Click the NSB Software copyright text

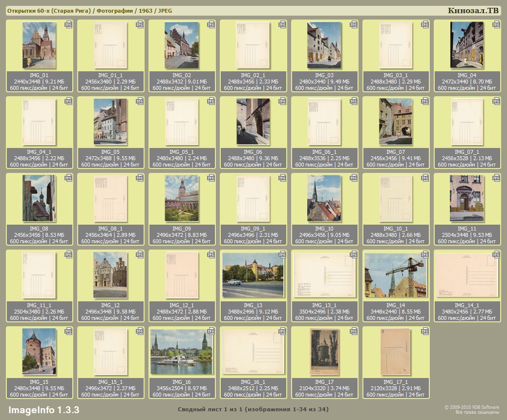pos(471,409)
